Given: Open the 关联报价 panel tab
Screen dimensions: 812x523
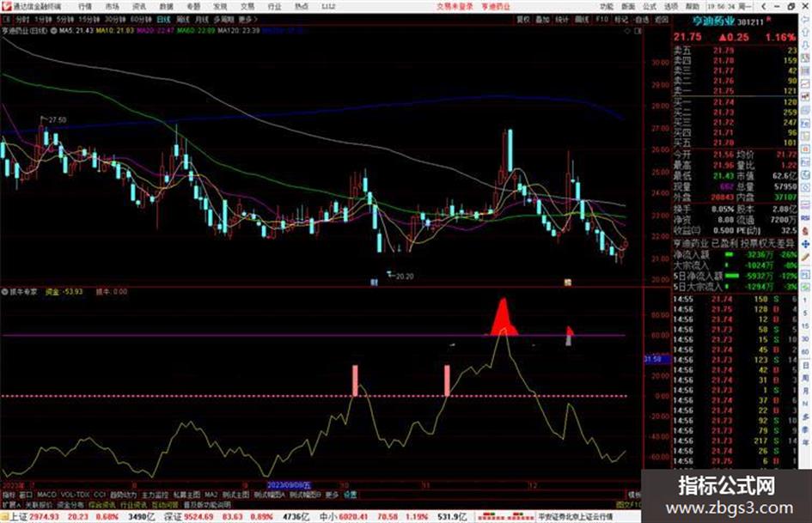Looking at the screenshot, I should click(38, 504).
